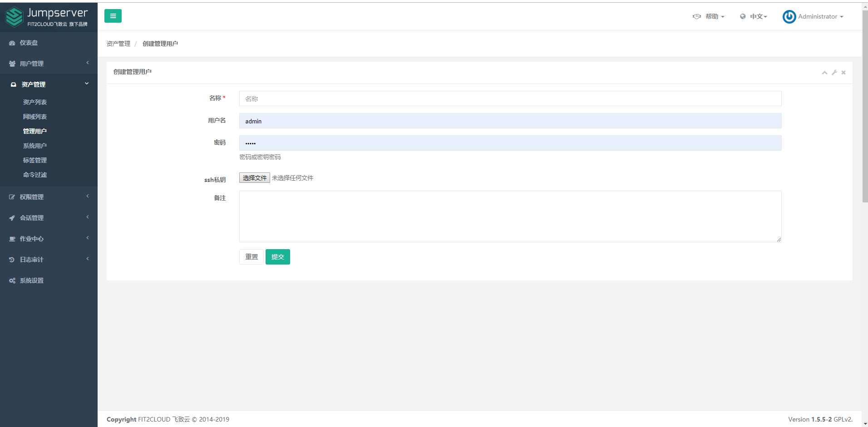Open the 仪表盘 dashboard page

tap(29, 43)
